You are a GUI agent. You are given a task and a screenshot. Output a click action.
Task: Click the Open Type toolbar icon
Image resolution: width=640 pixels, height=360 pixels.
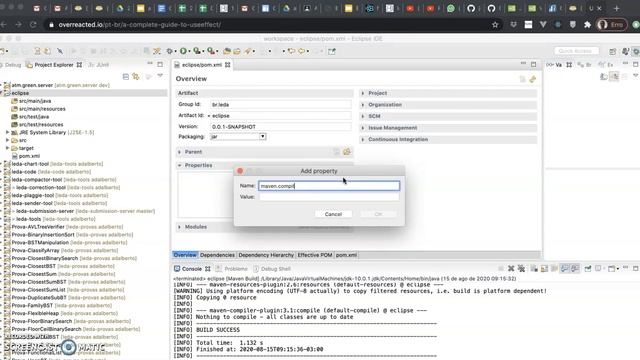pos(227,51)
